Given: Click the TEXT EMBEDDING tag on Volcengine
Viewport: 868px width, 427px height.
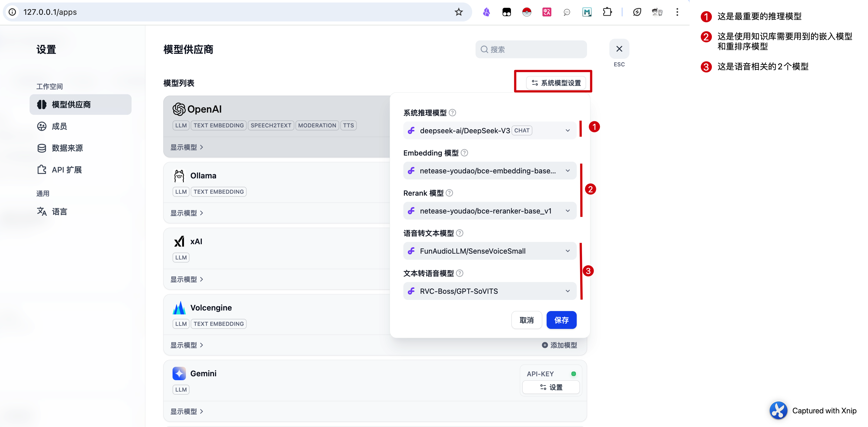Looking at the screenshot, I should (219, 324).
